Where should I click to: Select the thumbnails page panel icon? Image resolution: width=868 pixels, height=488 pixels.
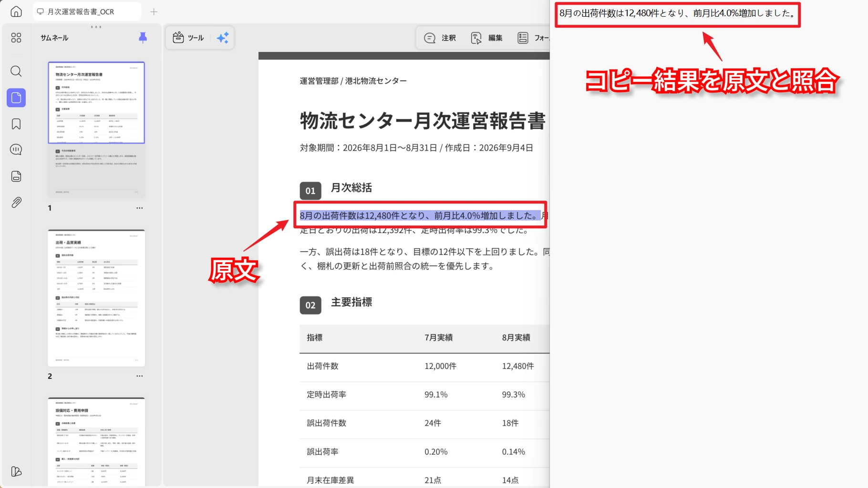16,98
